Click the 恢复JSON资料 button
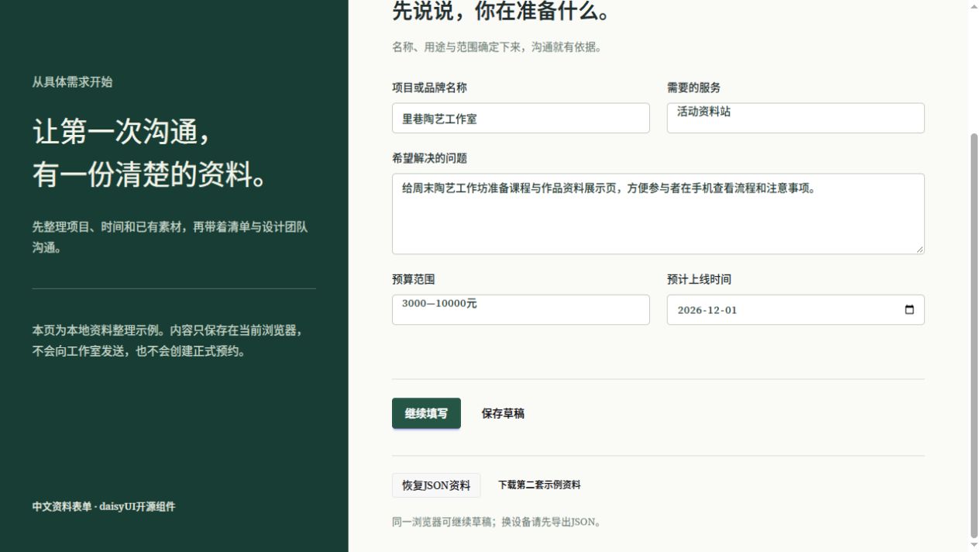 tap(436, 485)
